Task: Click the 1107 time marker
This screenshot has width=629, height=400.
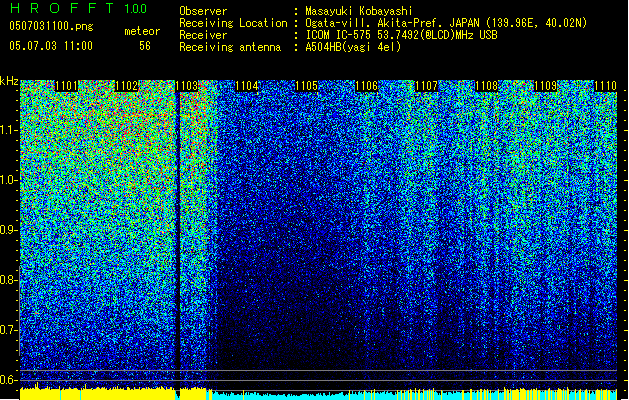Action: [x=427, y=86]
